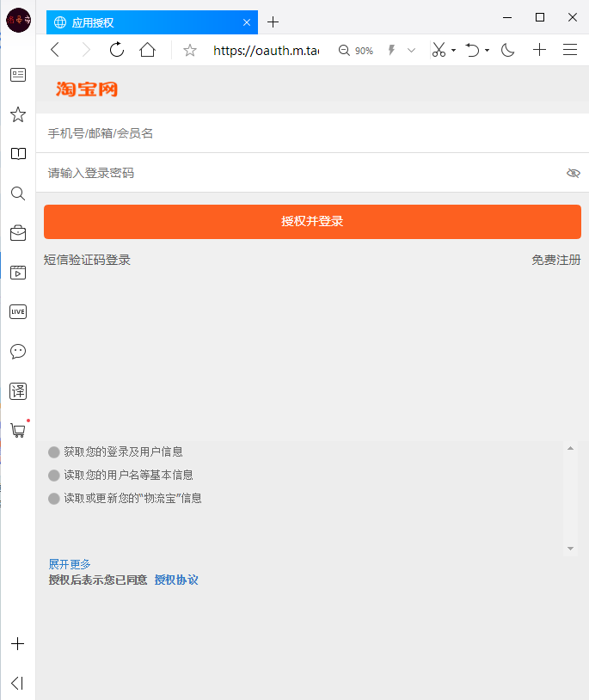Click the scissors screenshot tool
Image resolution: width=589 pixels, height=700 pixels.
(439, 50)
